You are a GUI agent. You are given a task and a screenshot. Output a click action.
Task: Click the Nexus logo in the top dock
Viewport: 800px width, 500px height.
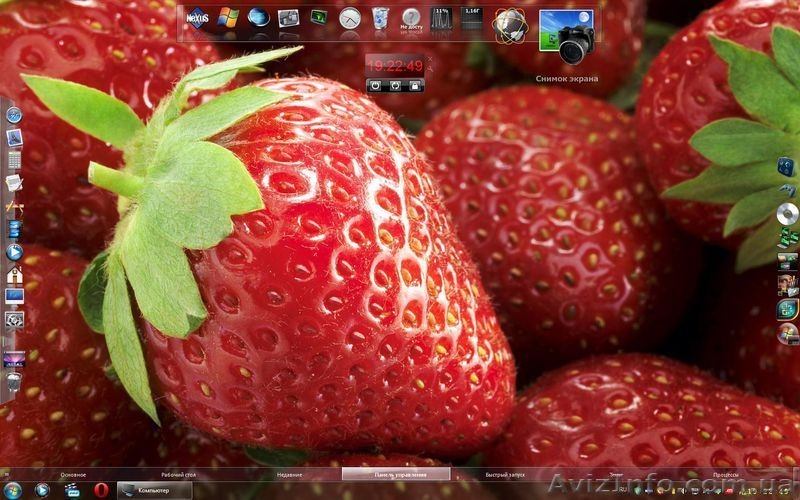click(197, 18)
